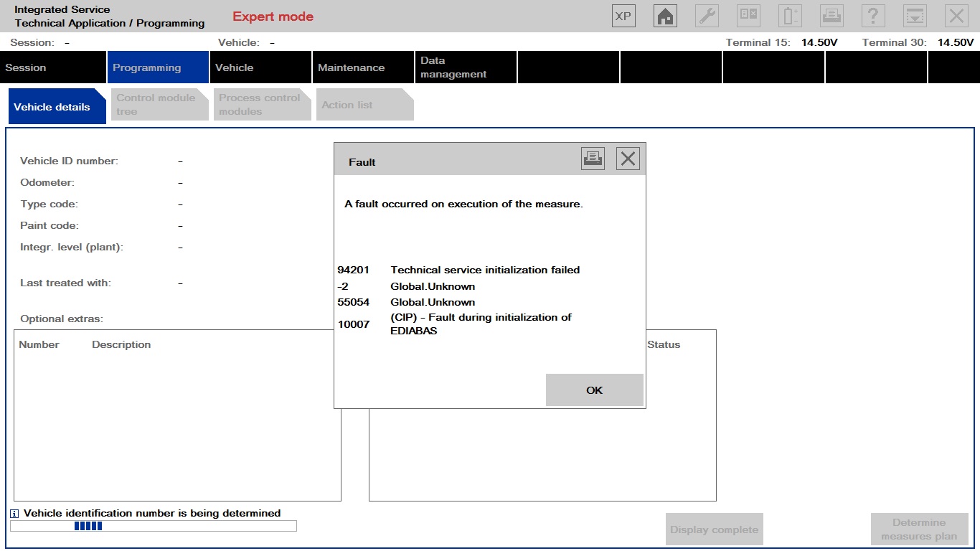The width and height of the screenshot is (980, 551).
Task: Click 'A fault occurred on execution' message
Action: point(463,204)
